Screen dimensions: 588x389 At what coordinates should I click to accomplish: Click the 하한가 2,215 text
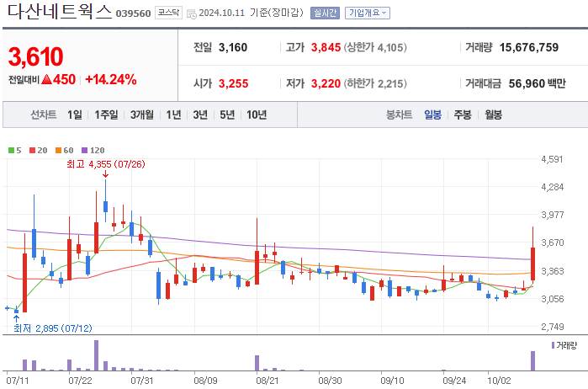(375, 83)
